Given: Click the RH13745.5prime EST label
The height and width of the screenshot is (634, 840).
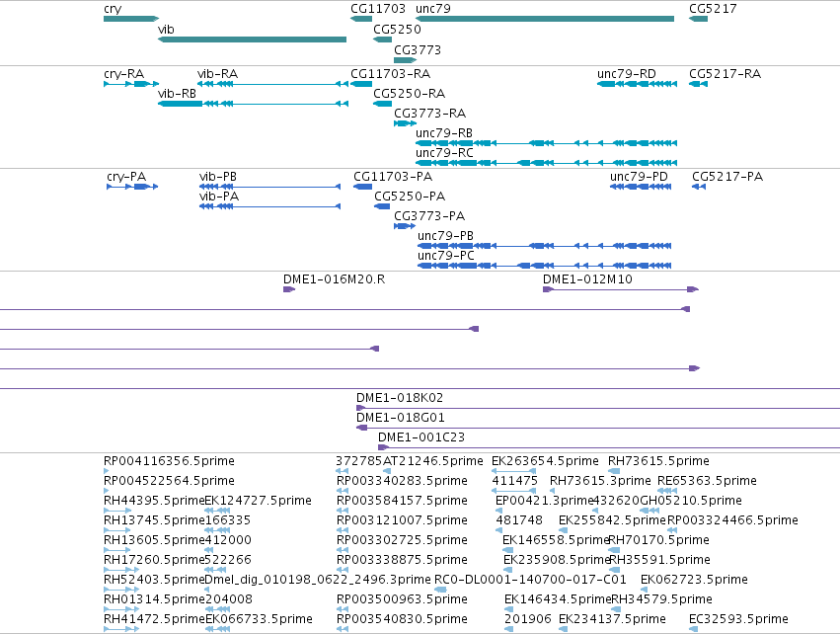Looking at the screenshot, I should (x=154, y=520).
